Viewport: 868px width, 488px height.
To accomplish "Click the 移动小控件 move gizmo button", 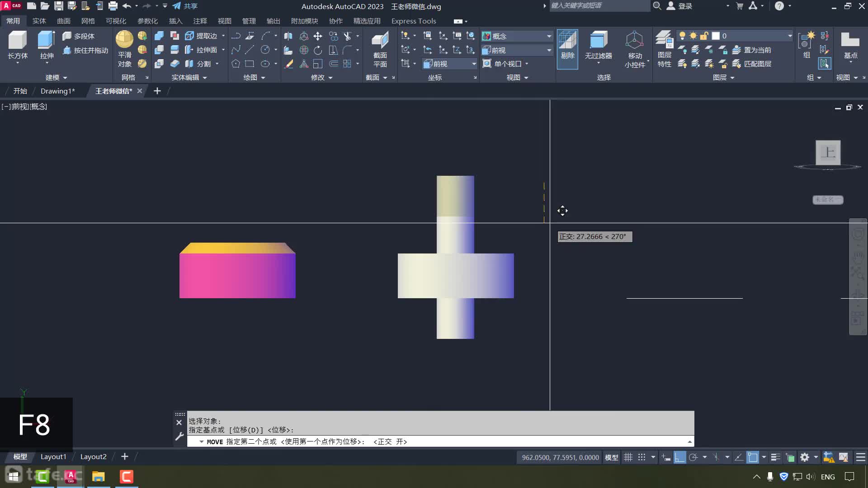I will click(635, 49).
